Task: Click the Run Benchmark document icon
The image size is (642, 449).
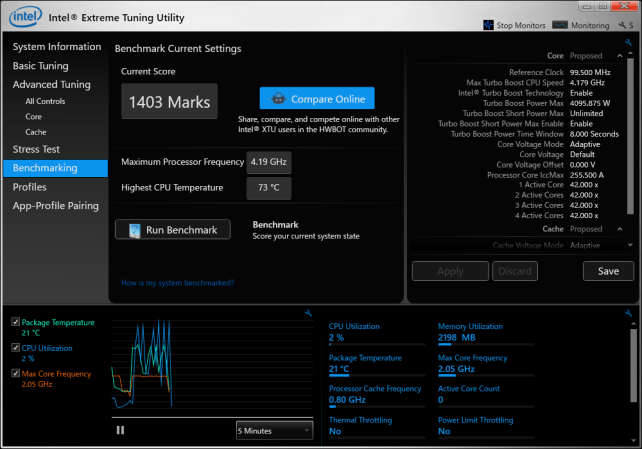Action: pos(135,230)
